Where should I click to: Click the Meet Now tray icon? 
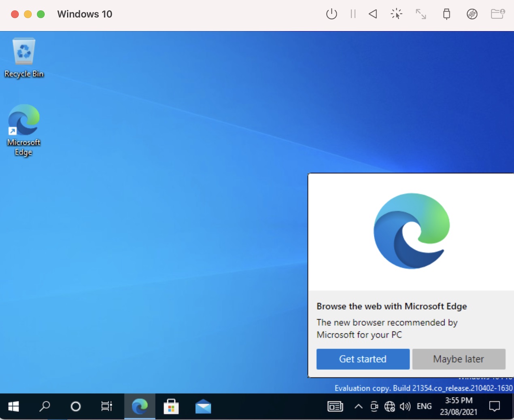point(374,406)
